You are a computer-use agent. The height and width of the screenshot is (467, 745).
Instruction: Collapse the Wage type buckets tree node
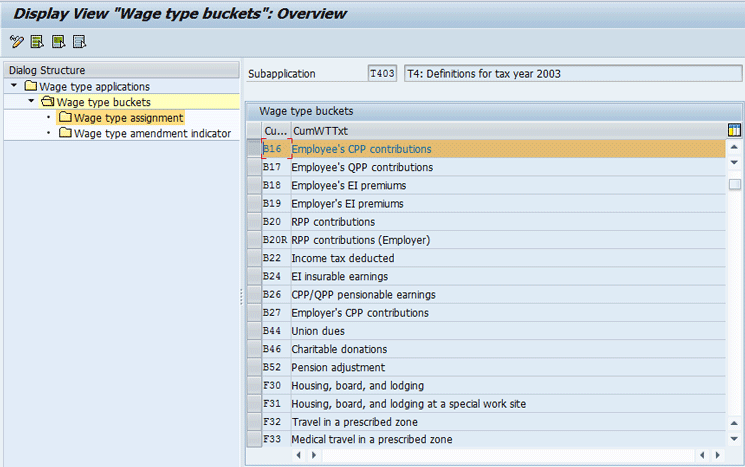click(31, 102)
